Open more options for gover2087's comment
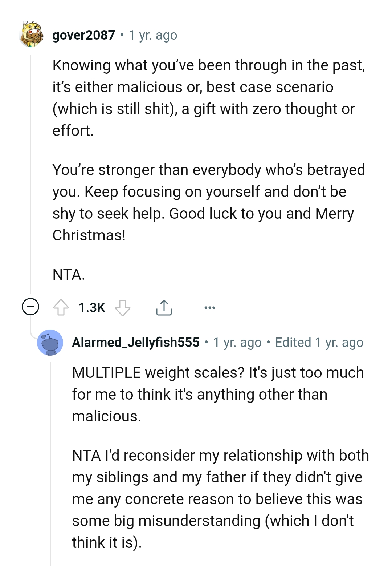392x566 pixels. tap(209, 308)
